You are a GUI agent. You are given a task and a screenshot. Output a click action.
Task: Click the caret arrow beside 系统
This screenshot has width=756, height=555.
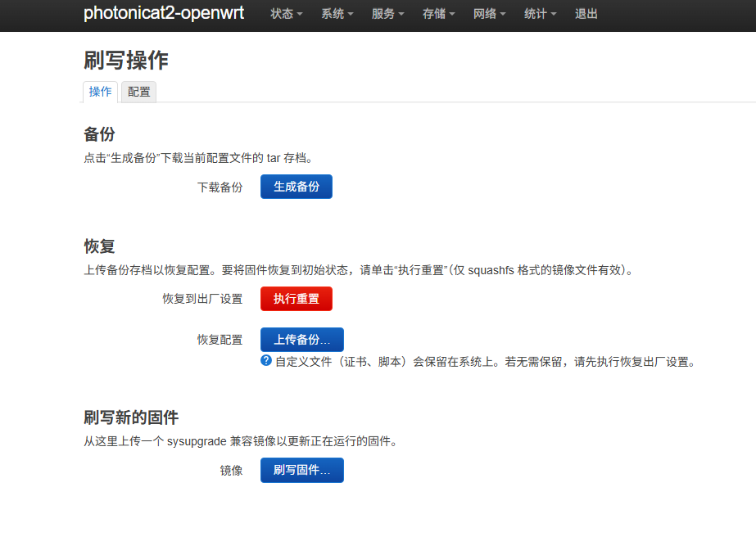351,15
